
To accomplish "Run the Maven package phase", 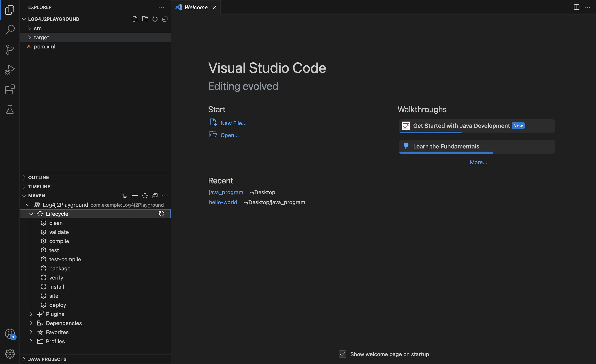I will [x=59, y=268].
